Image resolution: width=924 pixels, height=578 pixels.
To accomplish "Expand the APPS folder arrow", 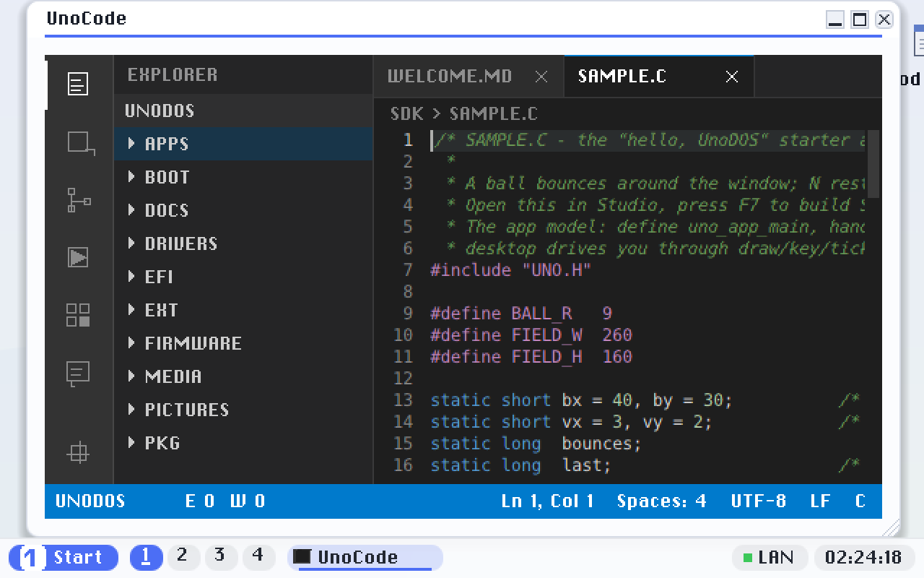I will [x=131, y=143].
